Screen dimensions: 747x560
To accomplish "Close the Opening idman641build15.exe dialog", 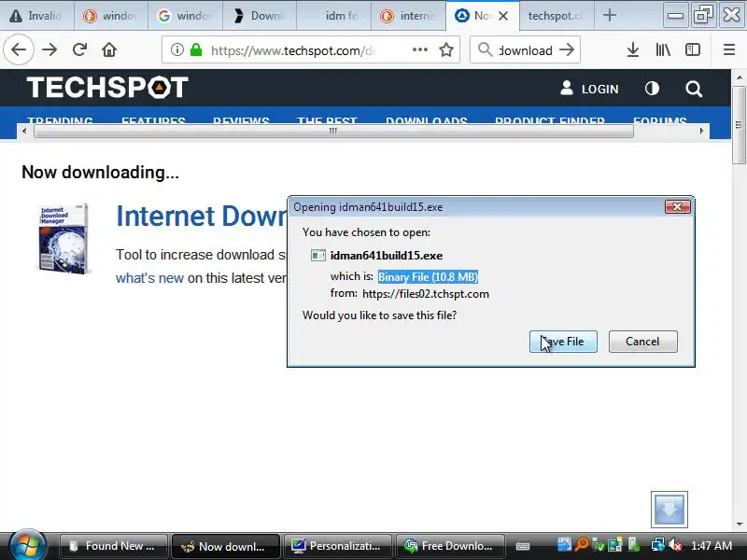I will point(678,206).
